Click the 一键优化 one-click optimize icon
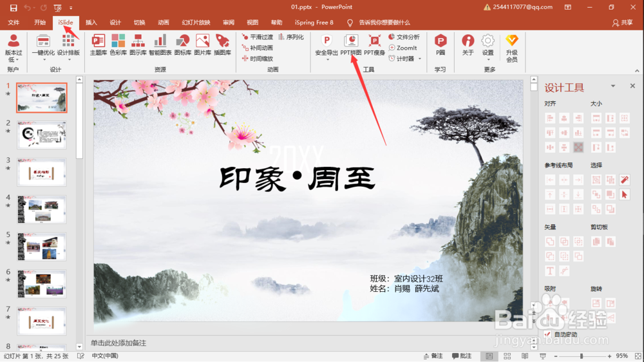 [43, 44]
